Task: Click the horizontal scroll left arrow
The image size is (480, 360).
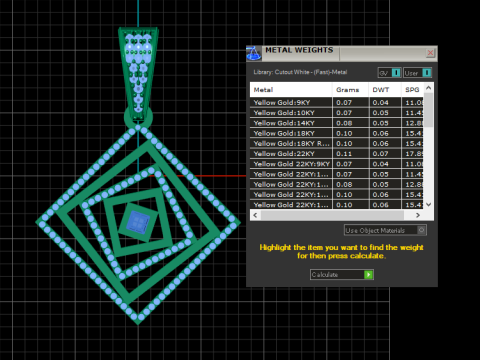Action: coord(255,215)
